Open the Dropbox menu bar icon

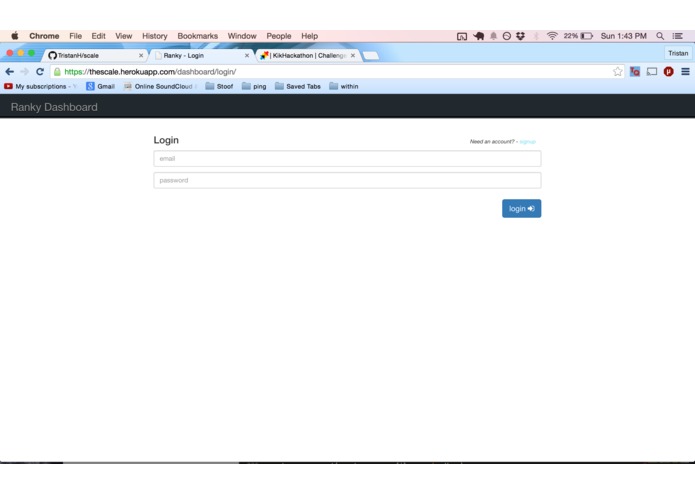pyautogui.click(x=520, y=36)
